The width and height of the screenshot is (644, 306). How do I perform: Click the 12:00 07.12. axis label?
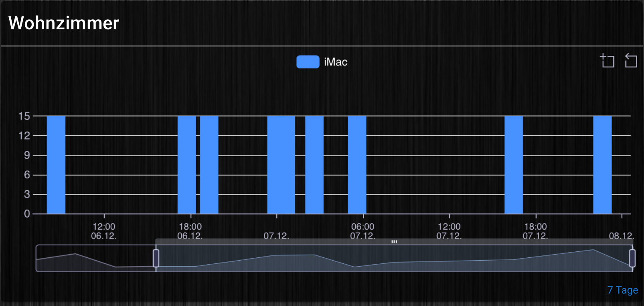449,231
